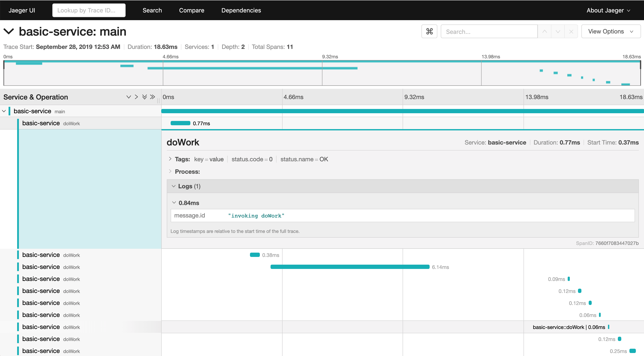Clear the trace search field
The height and width of the screenshot is (356, 644).
[571, 32]
